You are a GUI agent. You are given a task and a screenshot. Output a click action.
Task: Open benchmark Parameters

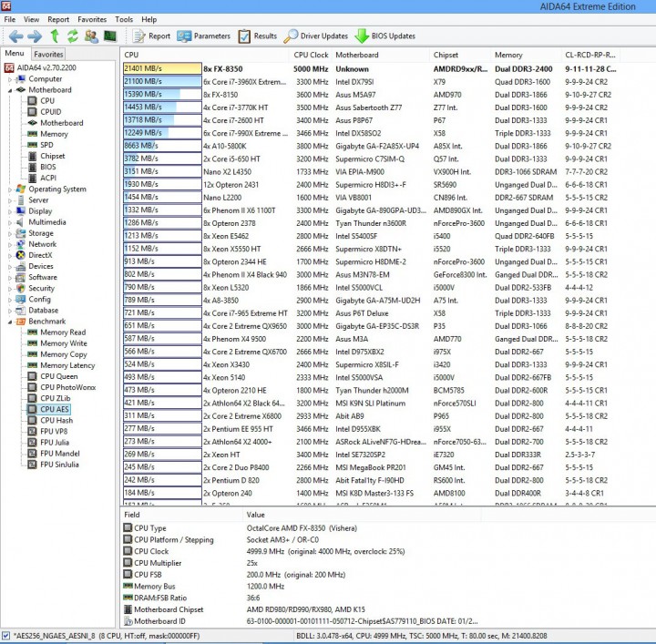[x=203, y=36]
